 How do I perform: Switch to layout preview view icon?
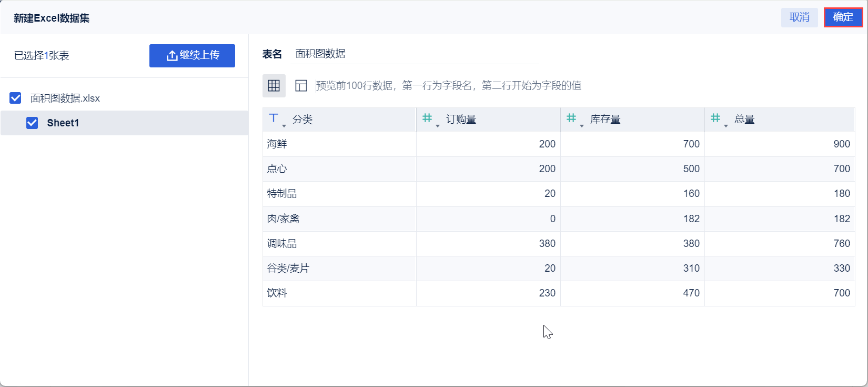(x=301, y=86)
